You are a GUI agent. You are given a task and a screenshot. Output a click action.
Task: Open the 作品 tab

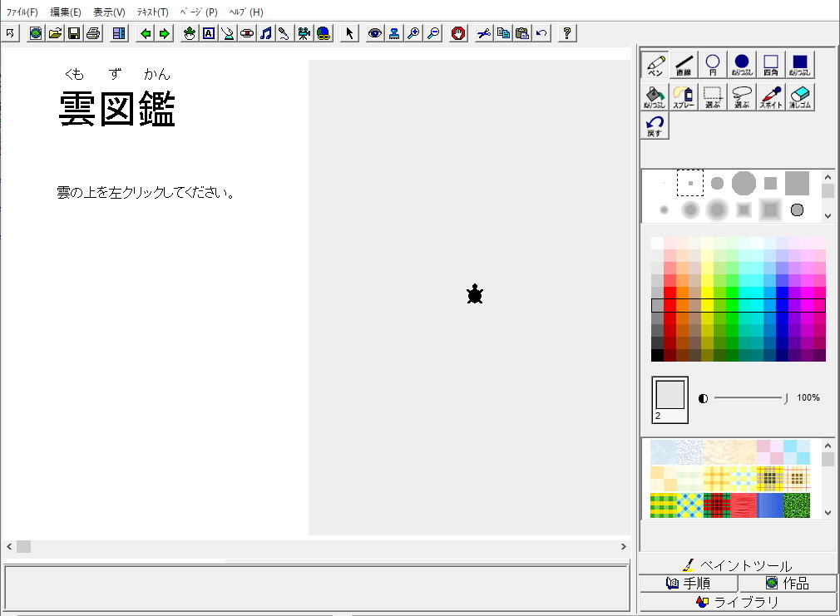[x=788, y=584]
